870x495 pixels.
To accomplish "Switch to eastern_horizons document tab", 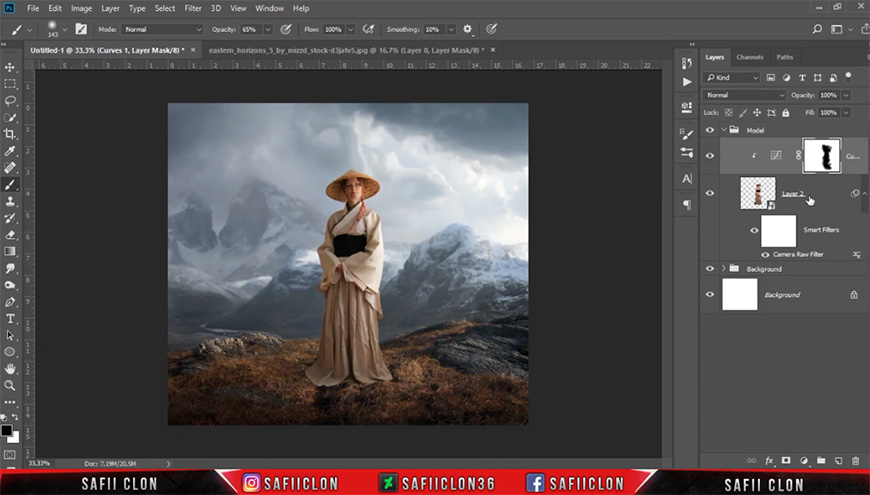I will coord(346,50).
